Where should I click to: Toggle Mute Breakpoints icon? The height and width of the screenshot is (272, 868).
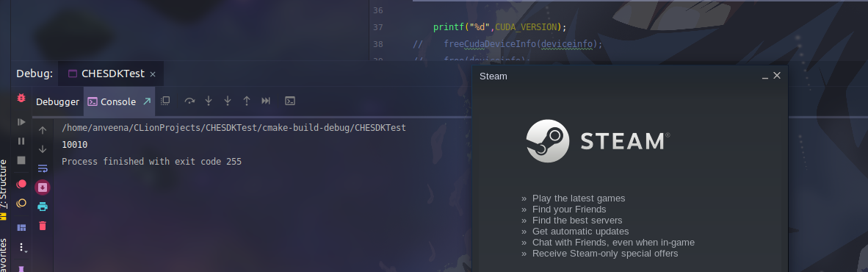coord(21,204)
